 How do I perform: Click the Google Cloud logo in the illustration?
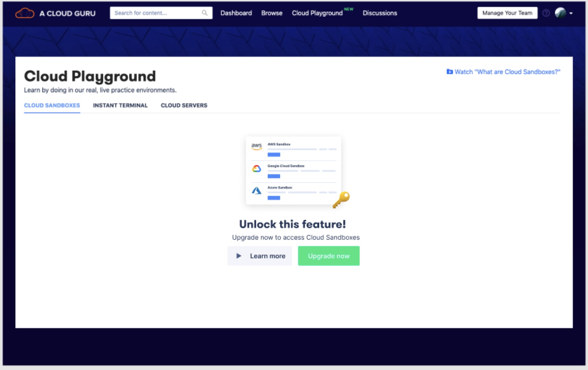(x=256, y=169)
